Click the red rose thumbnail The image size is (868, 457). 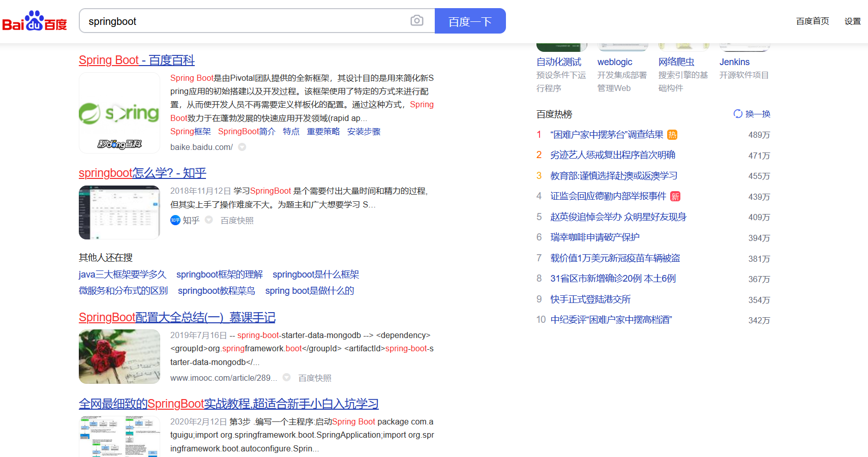(x=119, y=356)
